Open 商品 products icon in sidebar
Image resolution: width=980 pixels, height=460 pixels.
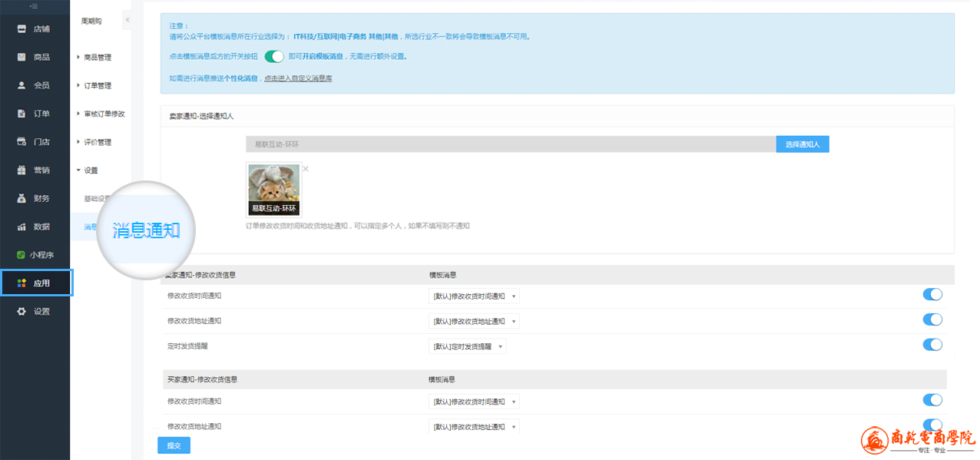[x=22, y=58]
